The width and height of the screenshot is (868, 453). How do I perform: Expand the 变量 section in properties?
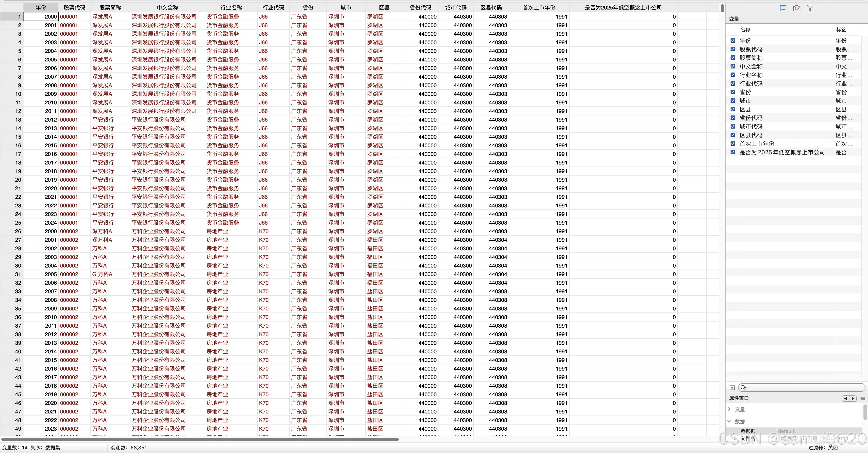729,409
